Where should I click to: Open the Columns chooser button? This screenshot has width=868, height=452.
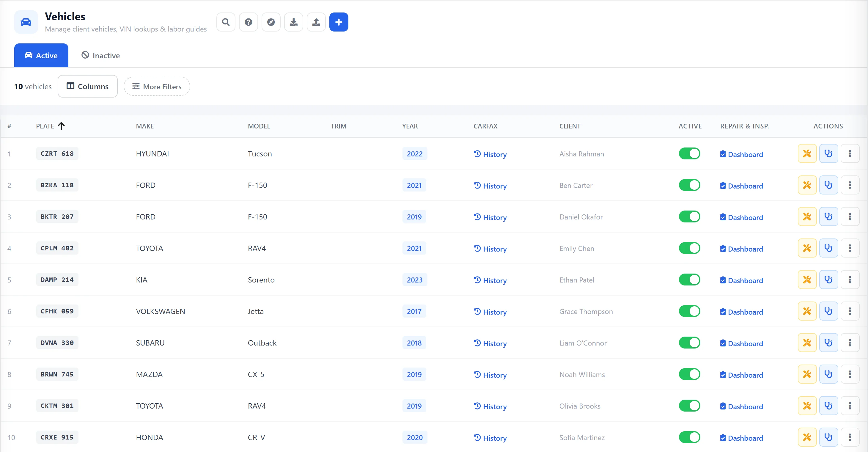click(88, 86)
